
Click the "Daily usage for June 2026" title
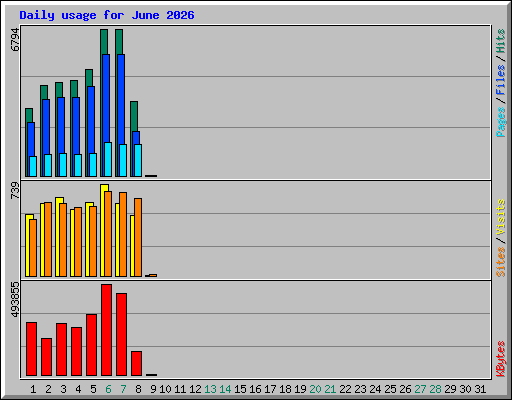pos(107,15)
